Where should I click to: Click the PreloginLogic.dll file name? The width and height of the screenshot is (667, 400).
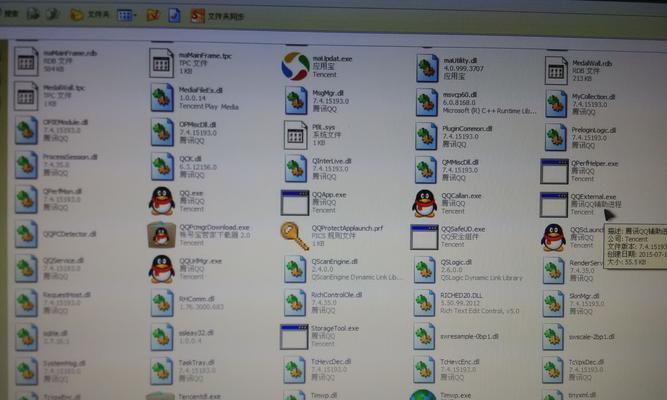click(594, 130)
